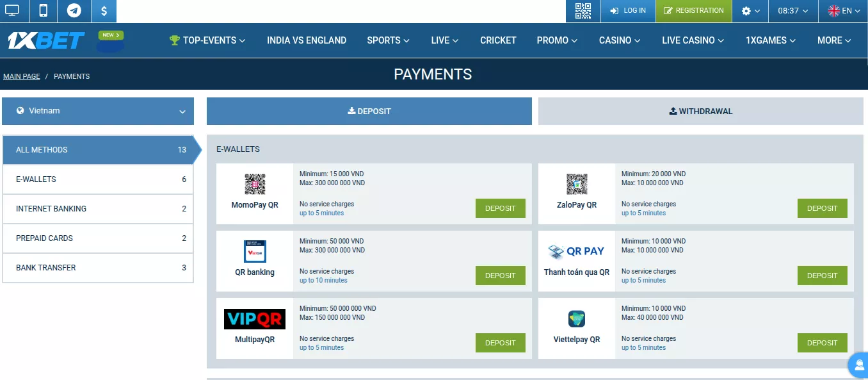Select the MomoPay QR payment logo
Viewport: 868px width, 380px height.
[x=255, y=183]
